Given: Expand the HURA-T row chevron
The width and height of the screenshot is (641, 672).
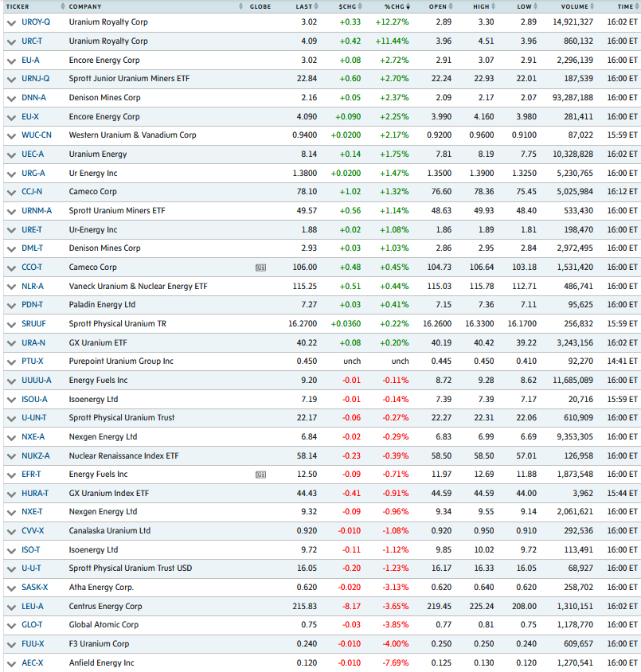Looking at the screenshot, I should tap(12, 494).
